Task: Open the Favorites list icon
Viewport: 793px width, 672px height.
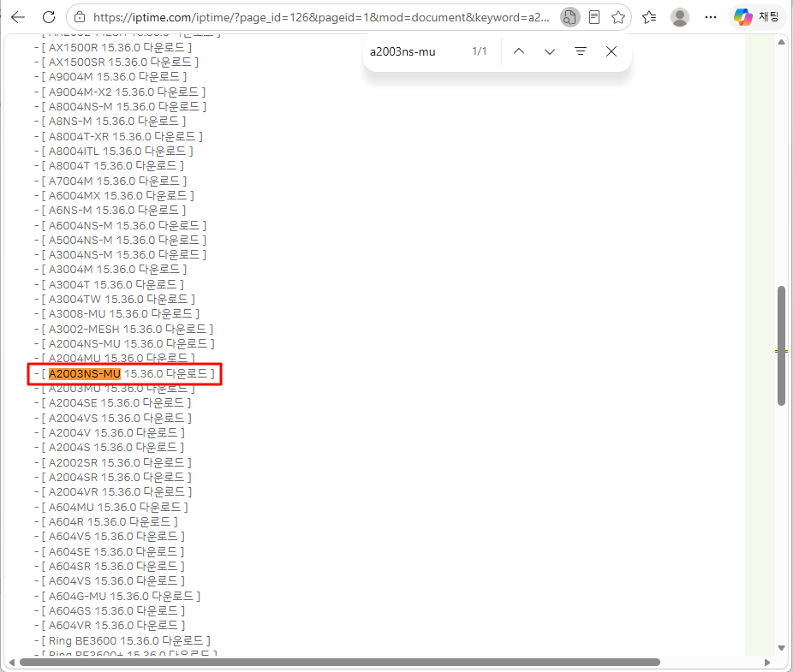Action: coord(649,17)
